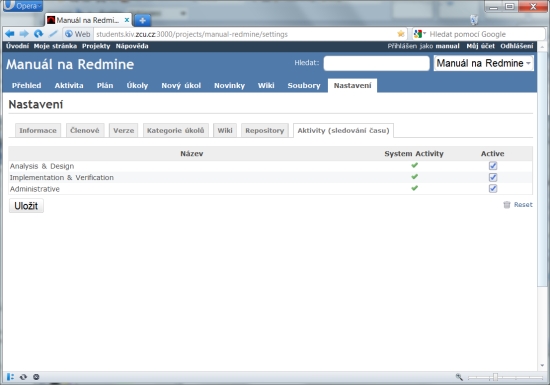Select the Aktivity (sledování času) tab

(343, 130)
